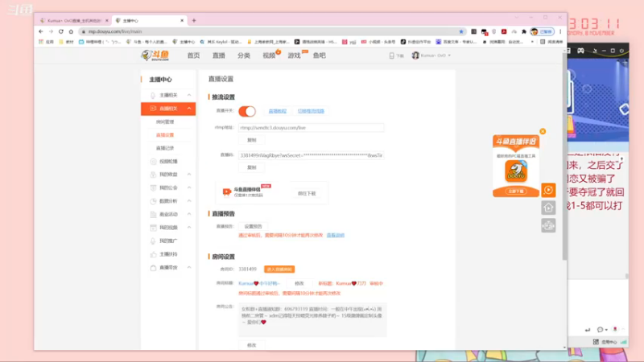Open 直播 in the top nav
This screenshot has width=644, height=362.
218,56
